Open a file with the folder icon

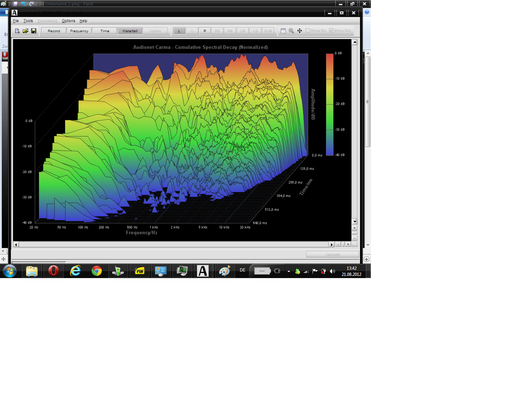pos(25,31)
